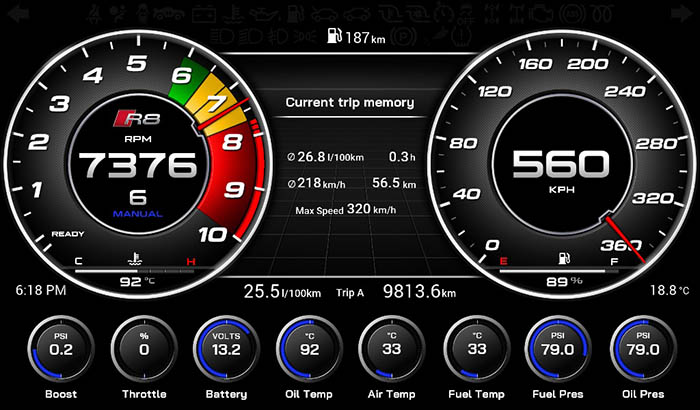Tap the average speed 218 km/h value
The width and height of the screenshot is (700, 410).
coord(317,183)
